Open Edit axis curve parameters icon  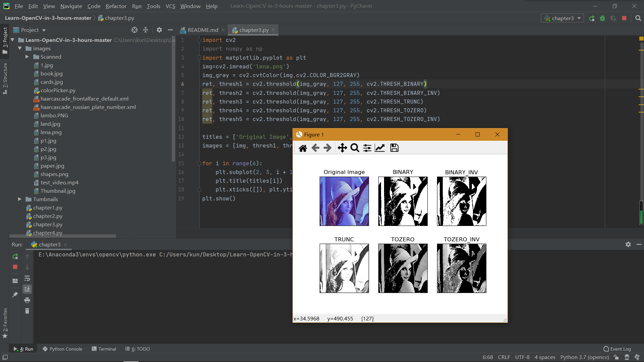[380, 148]
